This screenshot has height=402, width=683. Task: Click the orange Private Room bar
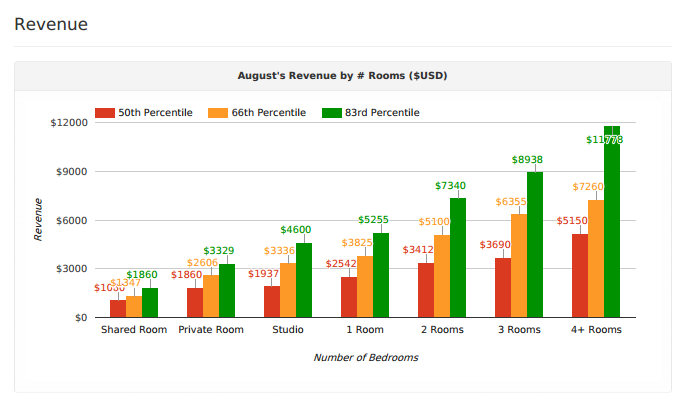(x=211, y=296)
